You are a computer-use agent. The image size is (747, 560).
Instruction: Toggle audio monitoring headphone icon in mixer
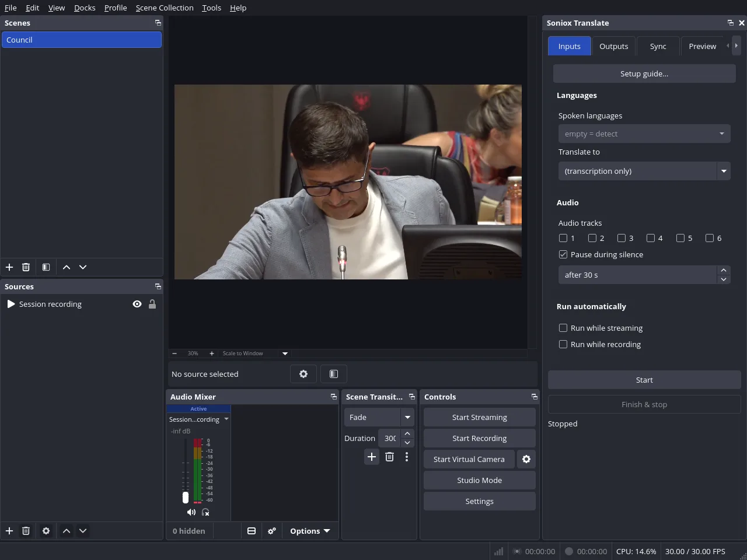205,512
